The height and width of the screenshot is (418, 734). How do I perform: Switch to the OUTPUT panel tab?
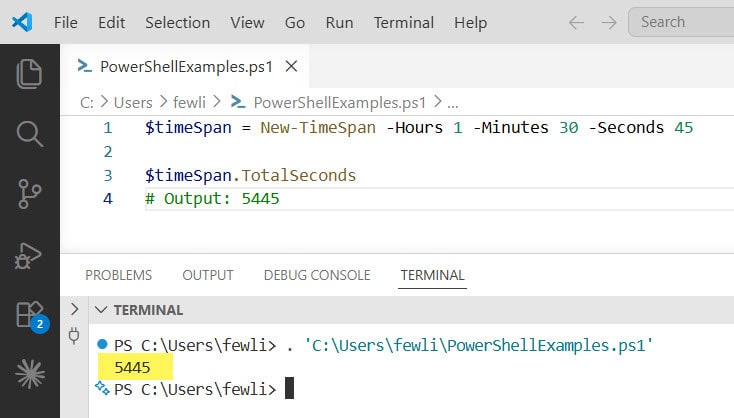[x=208, y=275]
